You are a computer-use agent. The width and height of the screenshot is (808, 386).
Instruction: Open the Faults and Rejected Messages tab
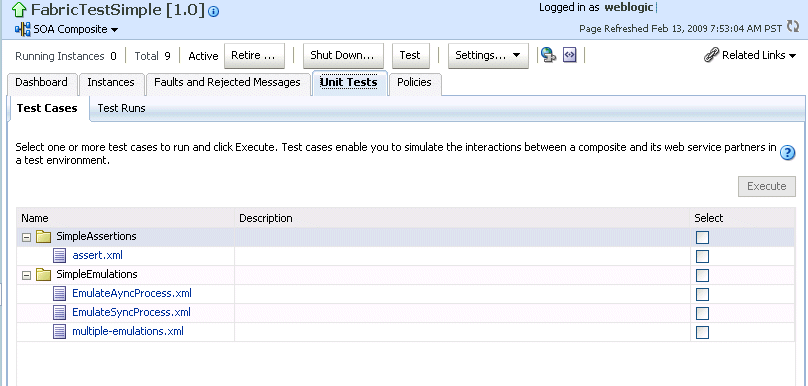[x=227, y=83]
